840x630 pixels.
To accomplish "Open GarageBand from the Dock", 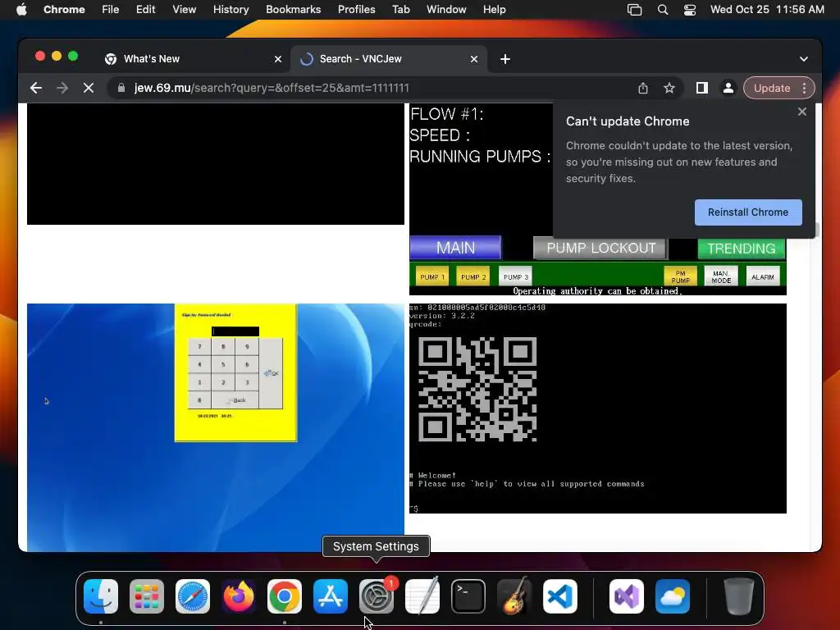I will [514, 596].
